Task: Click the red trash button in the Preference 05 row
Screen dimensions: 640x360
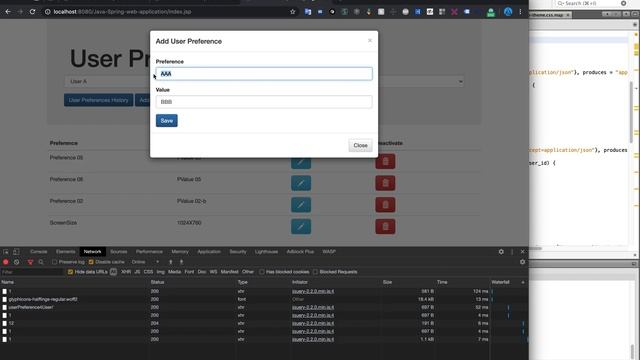Action: point(385,162)
